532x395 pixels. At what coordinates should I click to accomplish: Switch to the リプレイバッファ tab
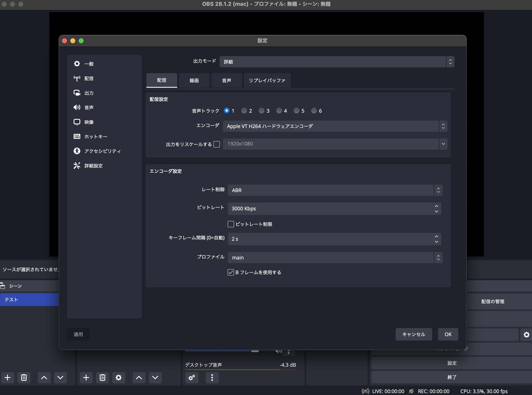tap(267, 80)
